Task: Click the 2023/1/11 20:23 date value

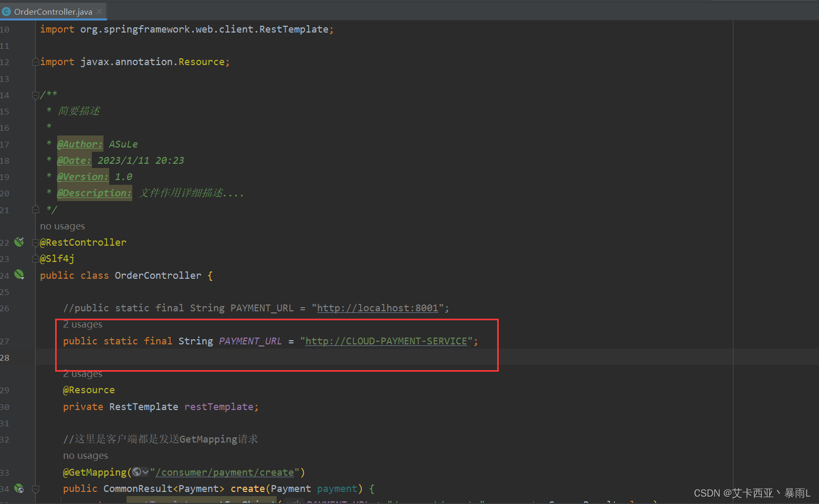Action: click(x=141, y=160)
